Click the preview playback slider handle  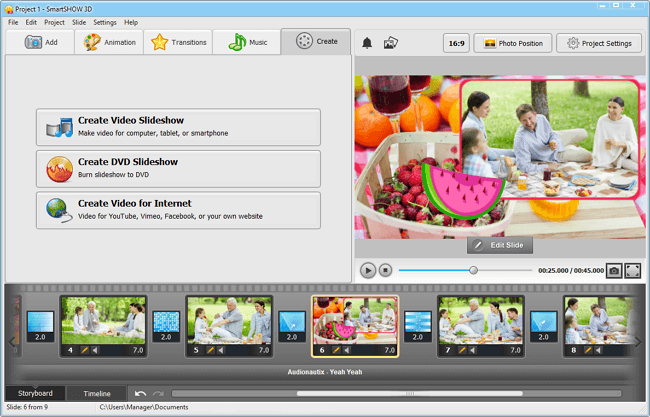(473, 270)
